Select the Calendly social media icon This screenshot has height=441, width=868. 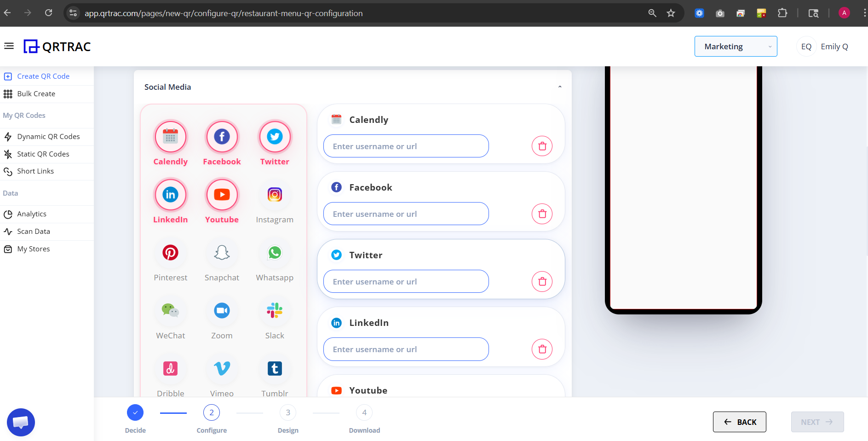pos(170,136)
